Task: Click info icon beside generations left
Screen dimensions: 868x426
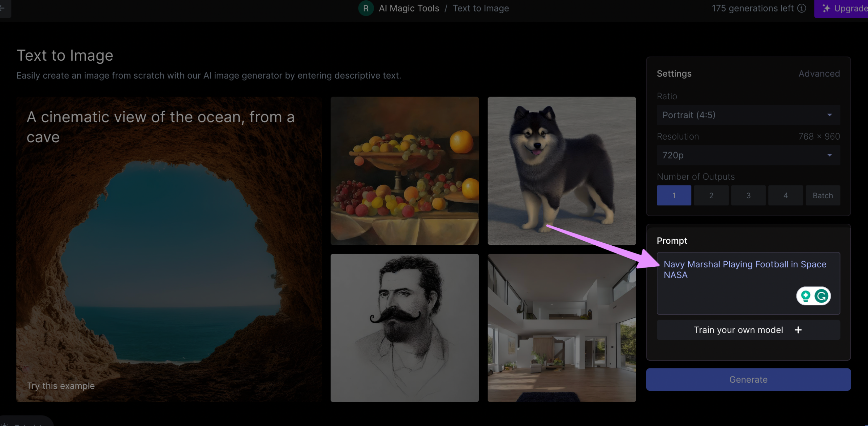Action: point(802,8)
